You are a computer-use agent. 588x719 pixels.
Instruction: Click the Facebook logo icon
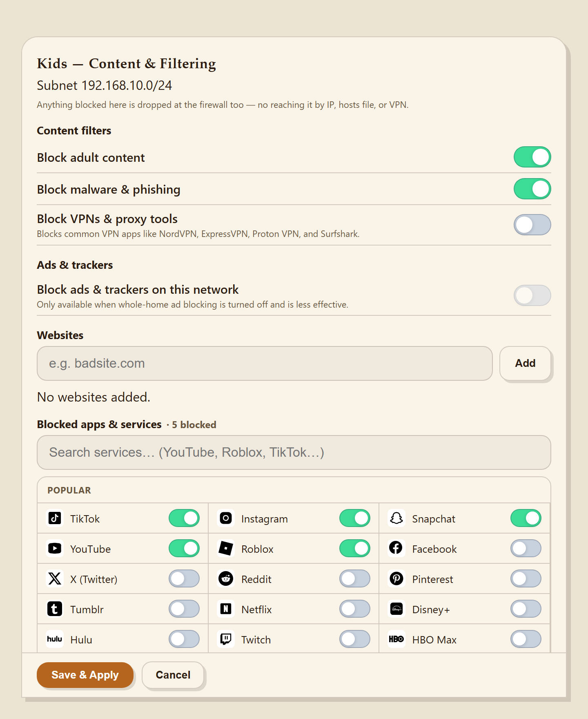pos(396,548)
